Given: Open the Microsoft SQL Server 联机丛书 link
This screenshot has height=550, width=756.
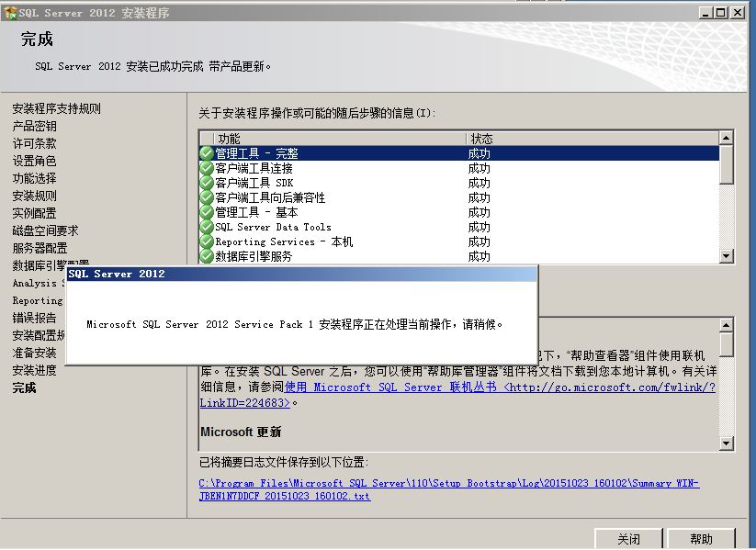Looking at the screenshot, I should (457, 395).
